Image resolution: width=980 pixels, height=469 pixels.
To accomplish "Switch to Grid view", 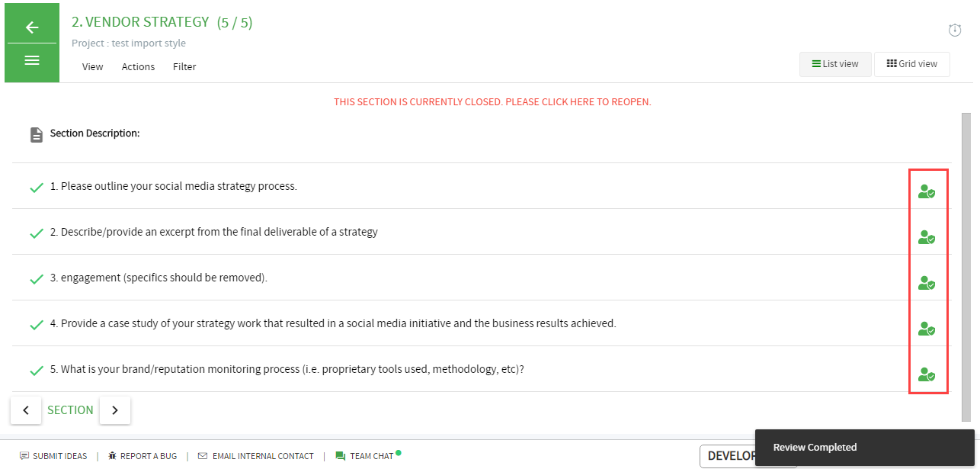I will click(x=912, y=64).
